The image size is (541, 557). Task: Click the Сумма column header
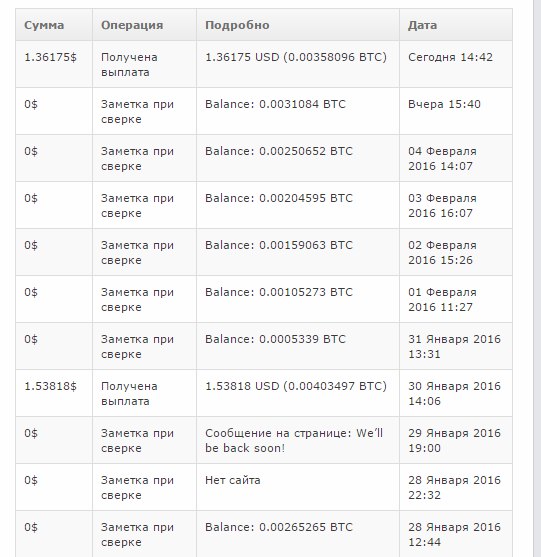pyautogui.click(x=54, y=25)
